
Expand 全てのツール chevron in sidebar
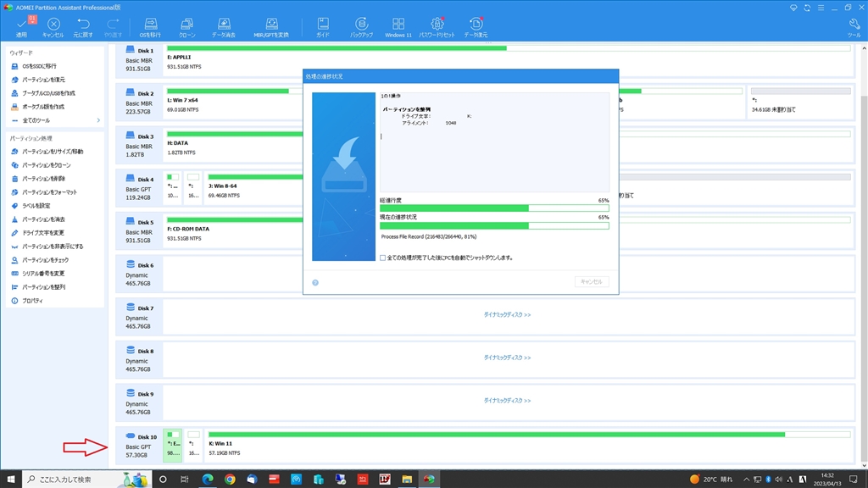pyautogui.click(x=98, y=120)
